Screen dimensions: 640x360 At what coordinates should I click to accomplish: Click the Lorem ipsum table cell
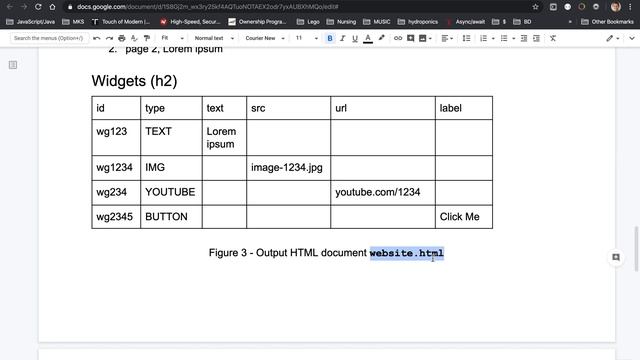coord(224,138)
